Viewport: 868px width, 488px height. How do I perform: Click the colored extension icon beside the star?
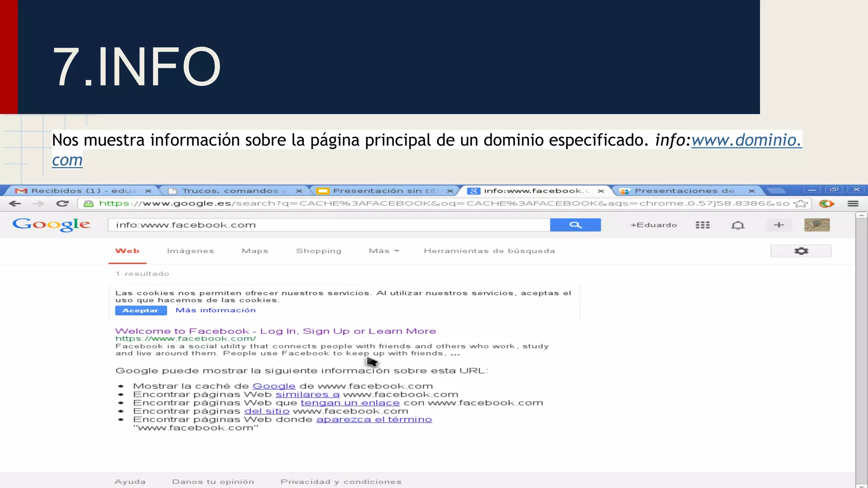[826, 204]
